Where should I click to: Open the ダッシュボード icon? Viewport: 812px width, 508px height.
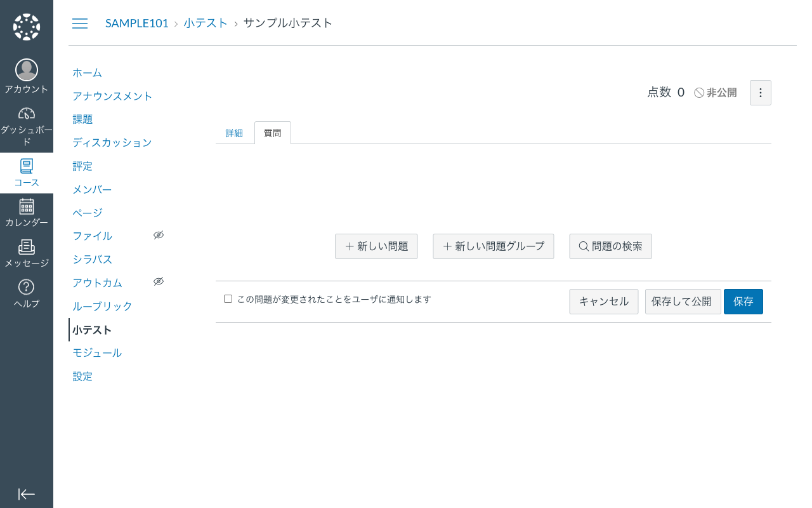click(26, 114)
